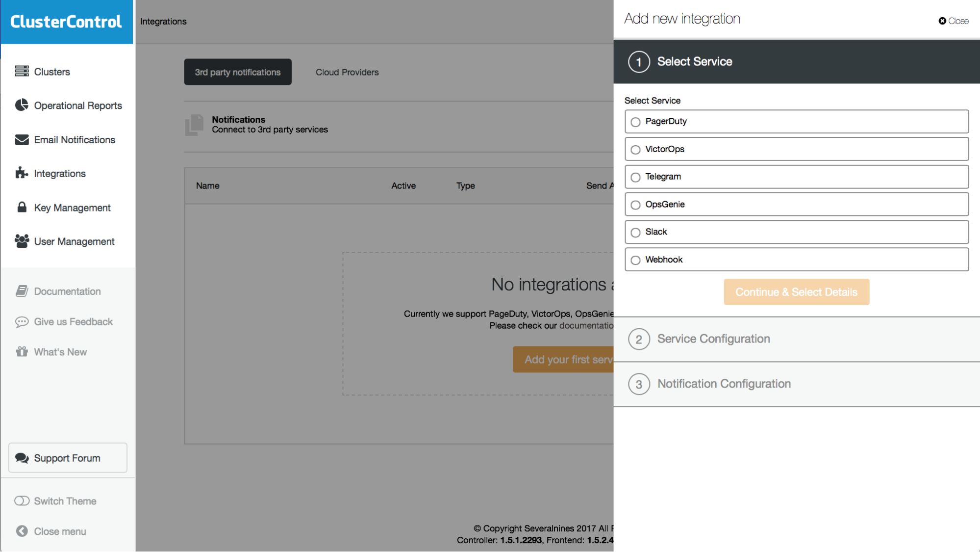Click the What's New gift icon
The height and width of the screenshot is (552, 980).
pos(22,351)
